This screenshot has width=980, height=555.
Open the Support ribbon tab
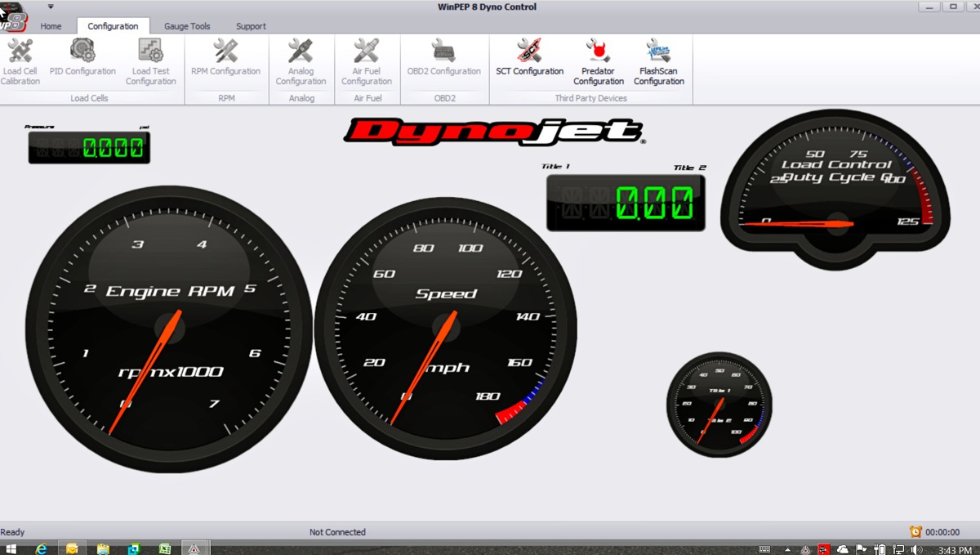click(x=251, y=26)
